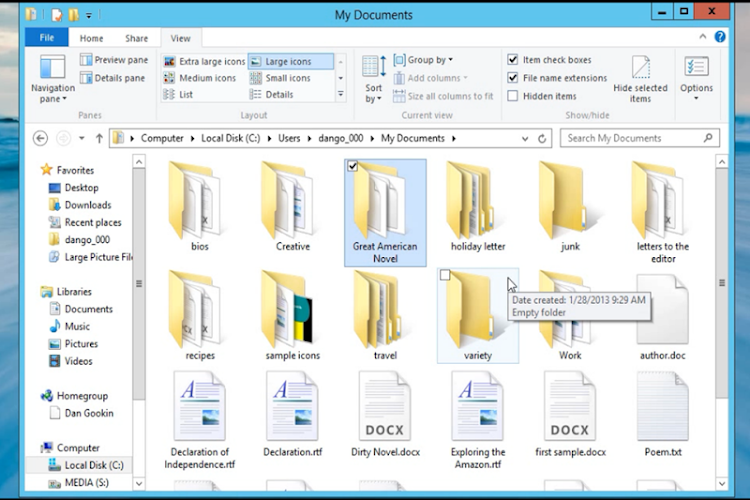Open the Sort by menu
The width and height of the screenshot is (750, 500).
(374, 79)
